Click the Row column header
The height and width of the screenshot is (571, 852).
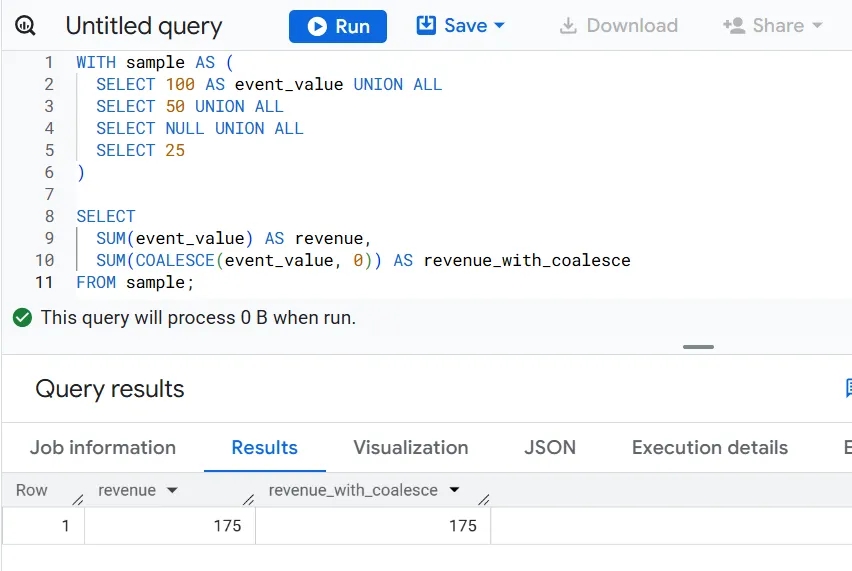coord(32,490)
